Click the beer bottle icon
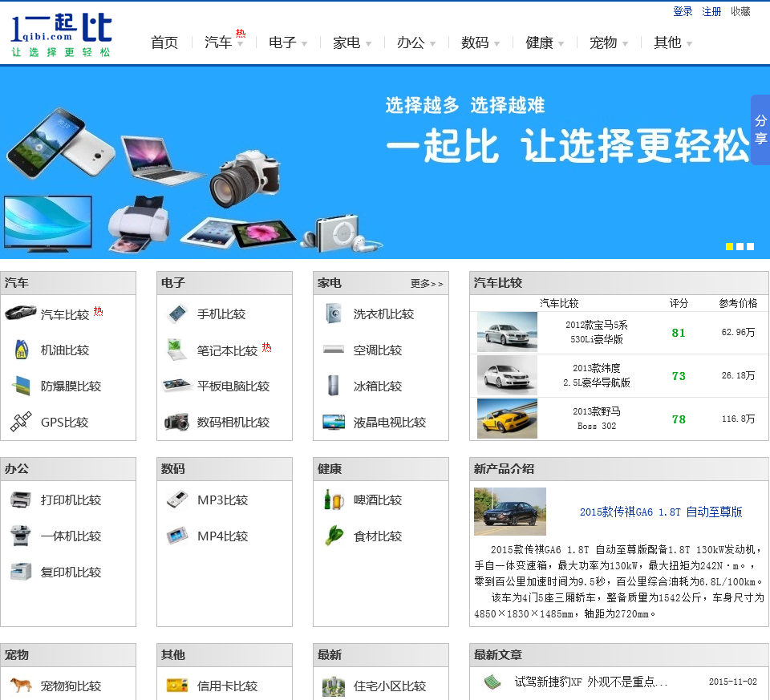This screenshot has width=770, height=700. (334, 500)
